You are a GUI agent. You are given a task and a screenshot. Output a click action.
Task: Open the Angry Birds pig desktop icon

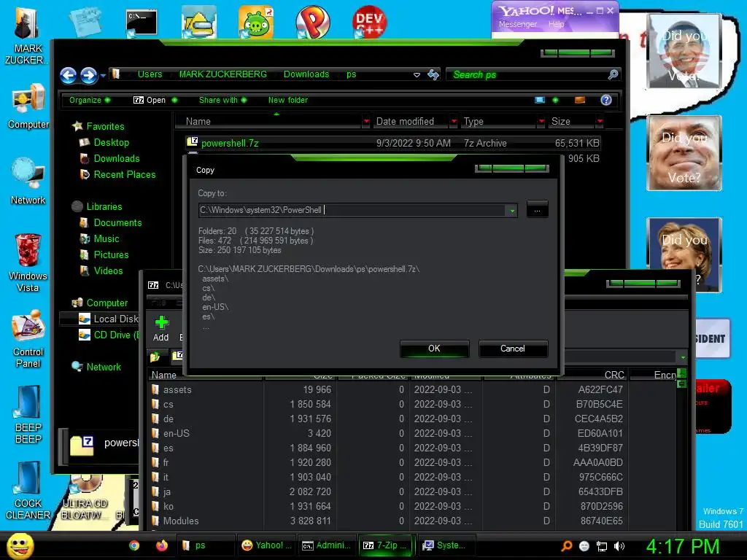256,22
